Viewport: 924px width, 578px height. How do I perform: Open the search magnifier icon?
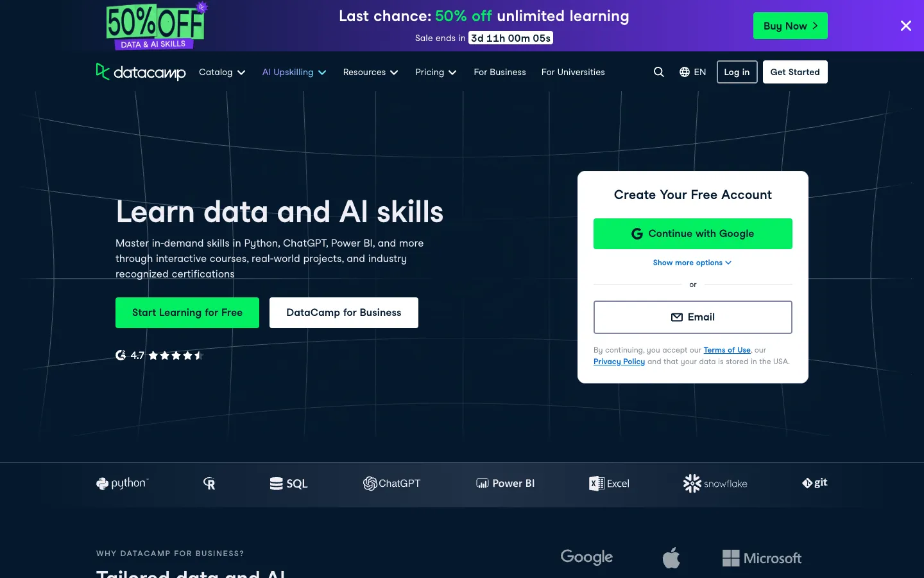(658, 72)
